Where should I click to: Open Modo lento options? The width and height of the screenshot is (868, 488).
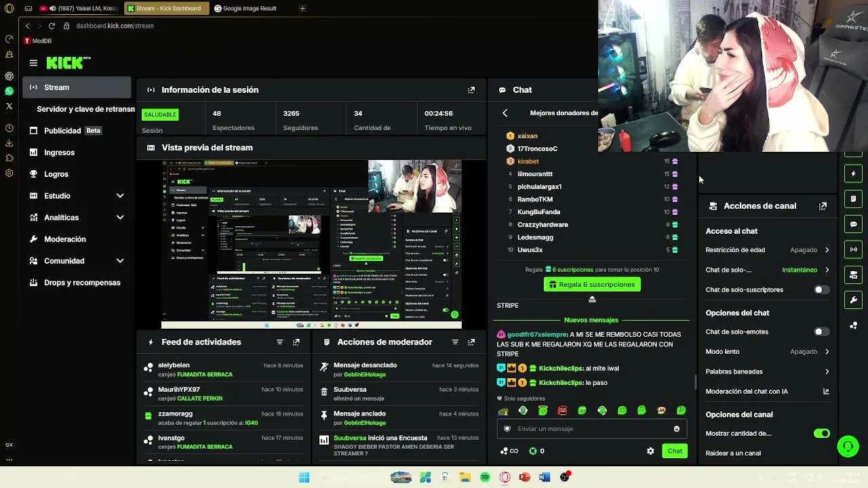click(x=768, y=352)
